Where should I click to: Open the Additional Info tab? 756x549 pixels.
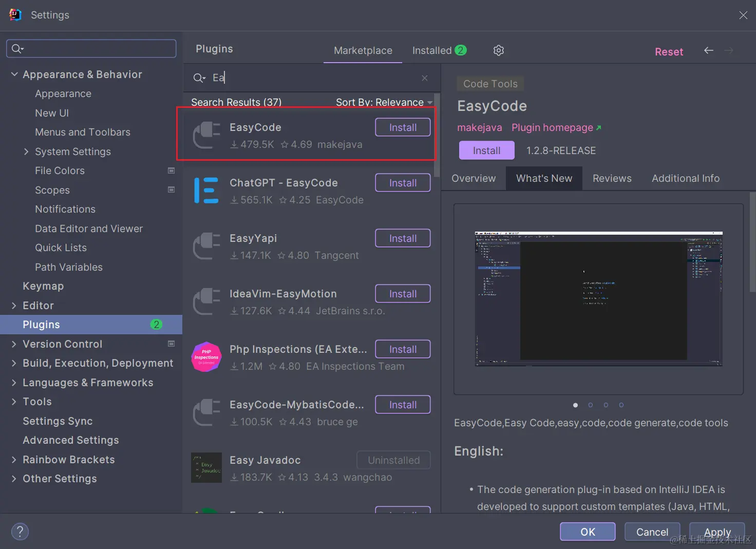686,178
